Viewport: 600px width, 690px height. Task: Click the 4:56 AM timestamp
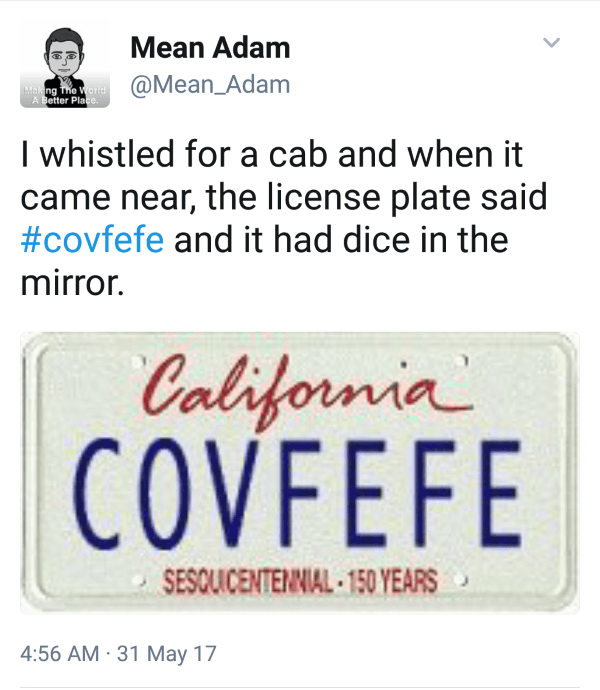click(60, 653)
